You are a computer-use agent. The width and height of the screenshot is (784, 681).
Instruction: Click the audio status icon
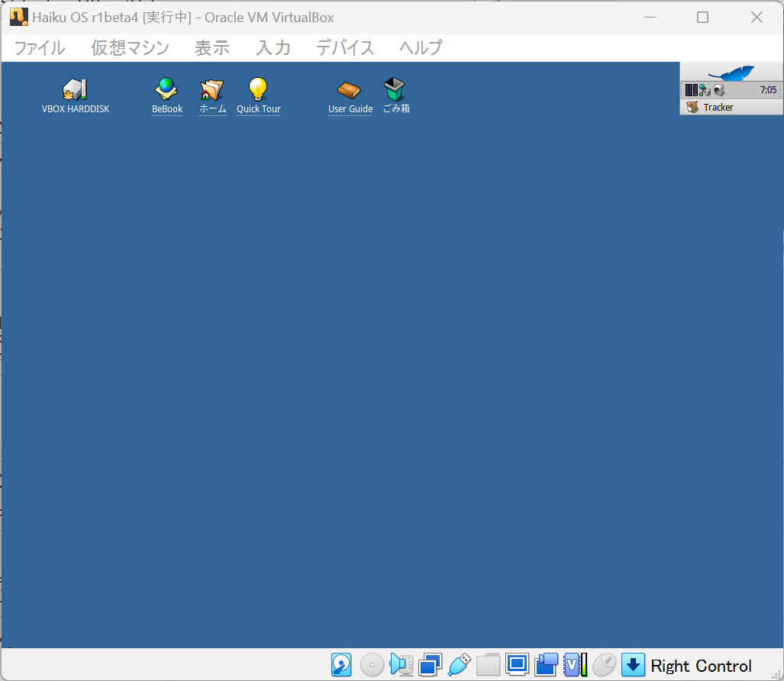[x=401, y=665]
